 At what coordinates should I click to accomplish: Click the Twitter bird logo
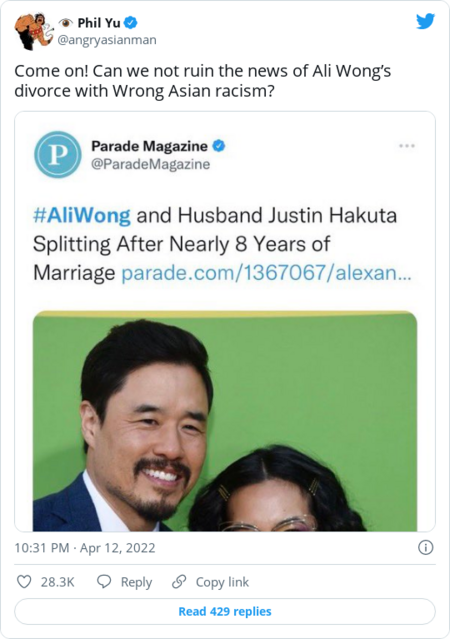click(425, 22)
